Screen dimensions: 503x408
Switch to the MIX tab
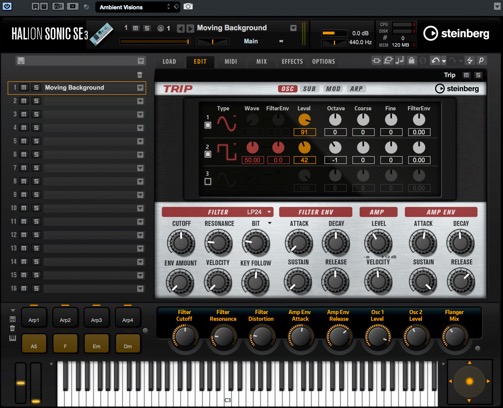point(261,61)
